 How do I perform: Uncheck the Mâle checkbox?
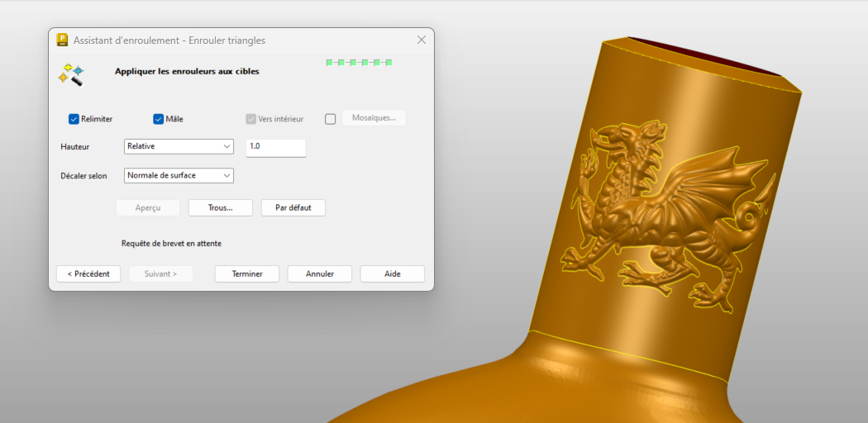(159, 119)
